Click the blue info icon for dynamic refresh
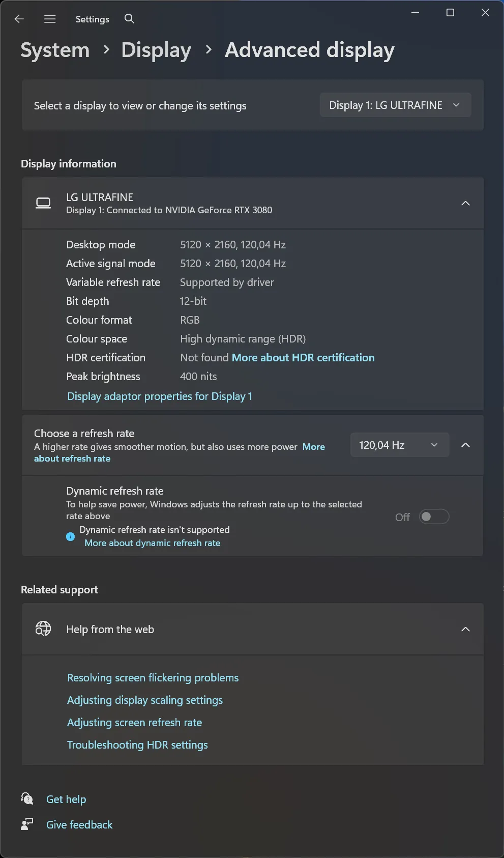504x858 pixels. point(71,536)
